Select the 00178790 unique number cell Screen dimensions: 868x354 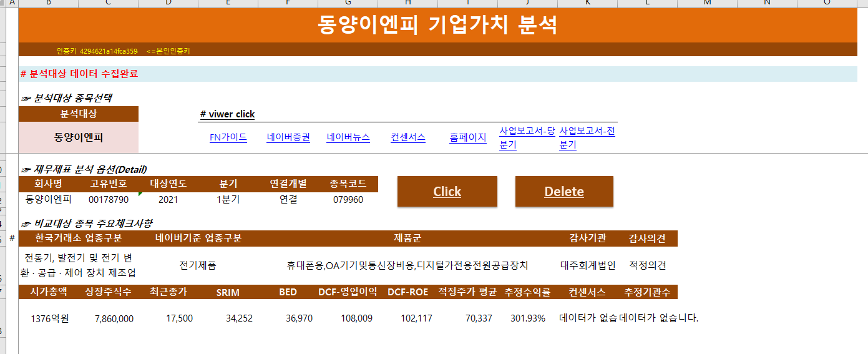109,200
